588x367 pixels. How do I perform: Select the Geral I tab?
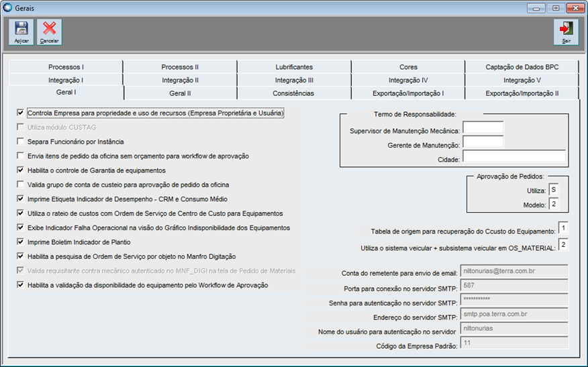coord(66,92)
